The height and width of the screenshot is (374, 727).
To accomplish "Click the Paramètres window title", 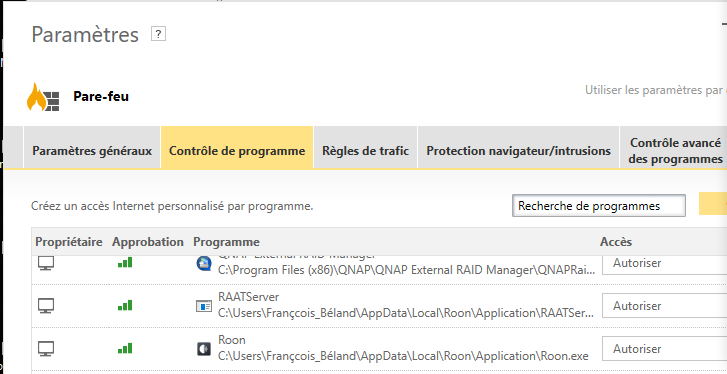I will (x=85, y=35).
